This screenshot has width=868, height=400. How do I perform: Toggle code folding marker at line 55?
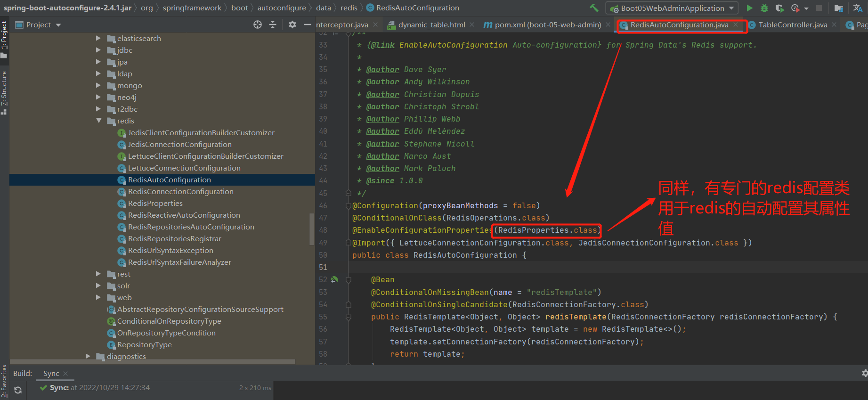pyautogui.click(x=349, y=317)
